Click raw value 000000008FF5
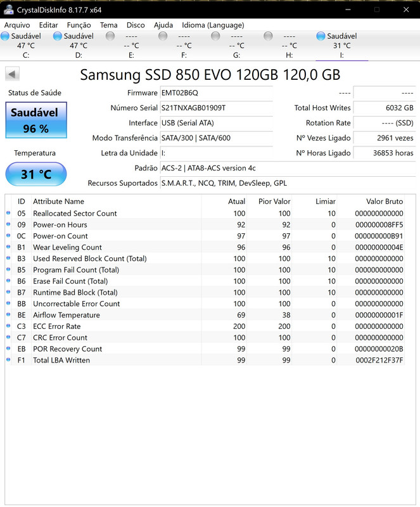This screenshot has height=507, width=420. click(x=379, y=225)
